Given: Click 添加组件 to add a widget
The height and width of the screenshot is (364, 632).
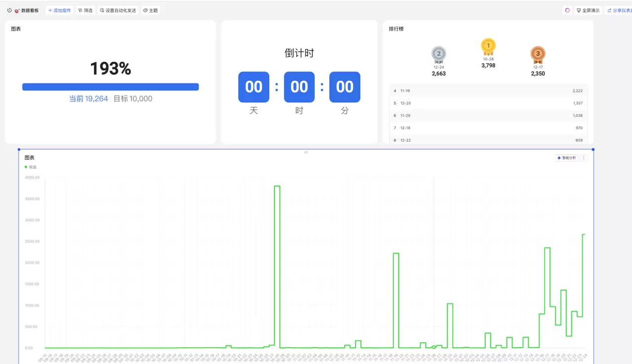Looking at the screenshot, I should point(59,10).
